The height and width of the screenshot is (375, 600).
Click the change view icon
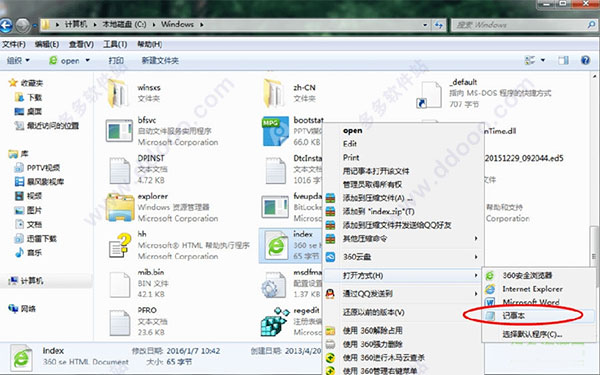[x=530, y=60]
